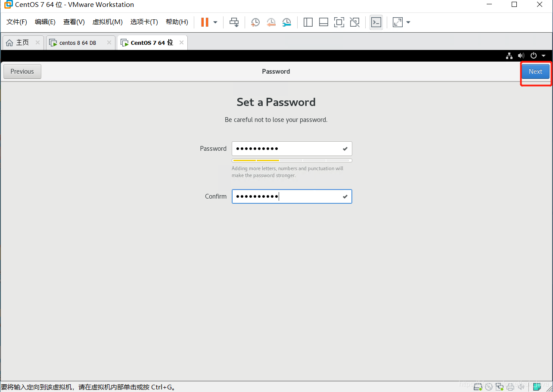The width and height of the screenshot is (553, 392).
Task: Focus the Confirm password field
Action: tap(292, 196)
